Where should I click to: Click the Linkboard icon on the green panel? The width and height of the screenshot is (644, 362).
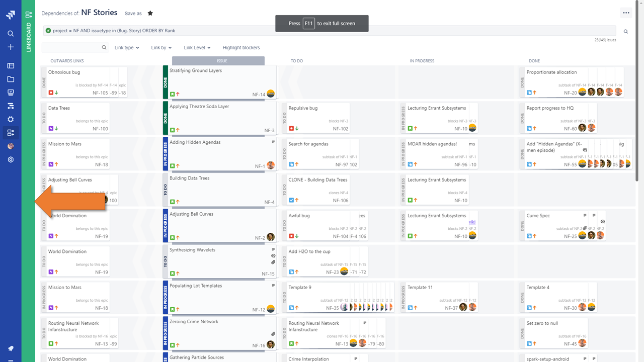(29, 15)
